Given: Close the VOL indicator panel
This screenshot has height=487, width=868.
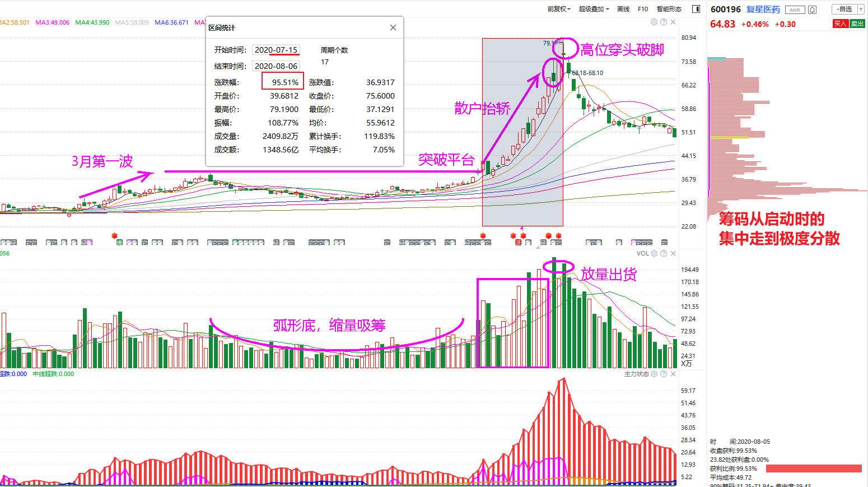Looking at the screenshot, I should 673,253.
